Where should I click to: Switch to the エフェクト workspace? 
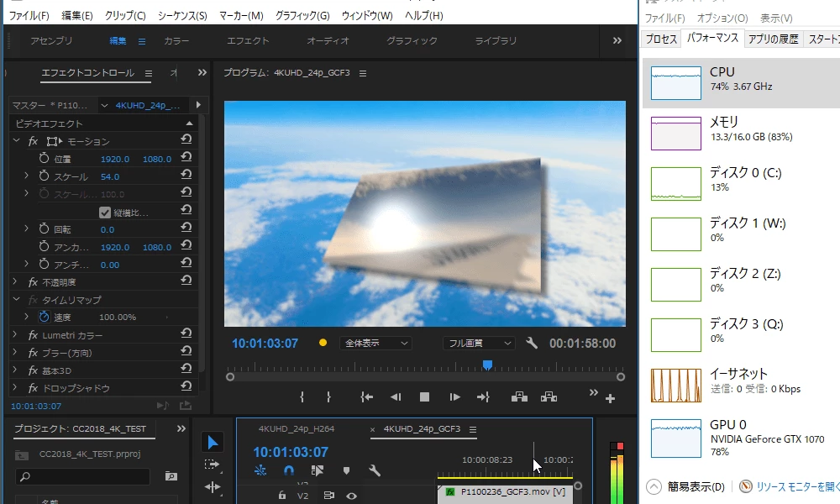tap(248, 40)
